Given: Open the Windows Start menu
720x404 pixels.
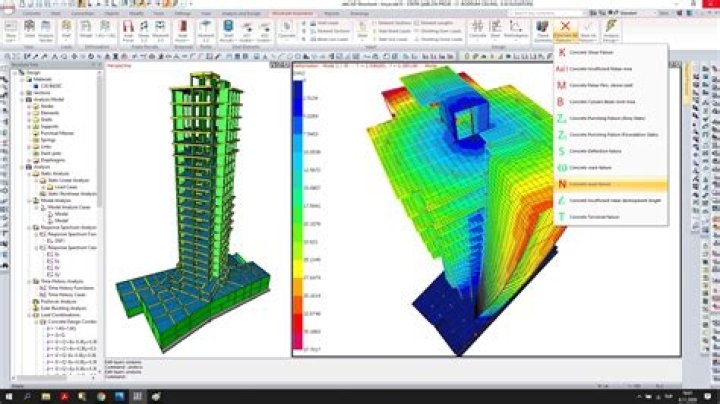Looking at the screenshot, I should point(8,396).
